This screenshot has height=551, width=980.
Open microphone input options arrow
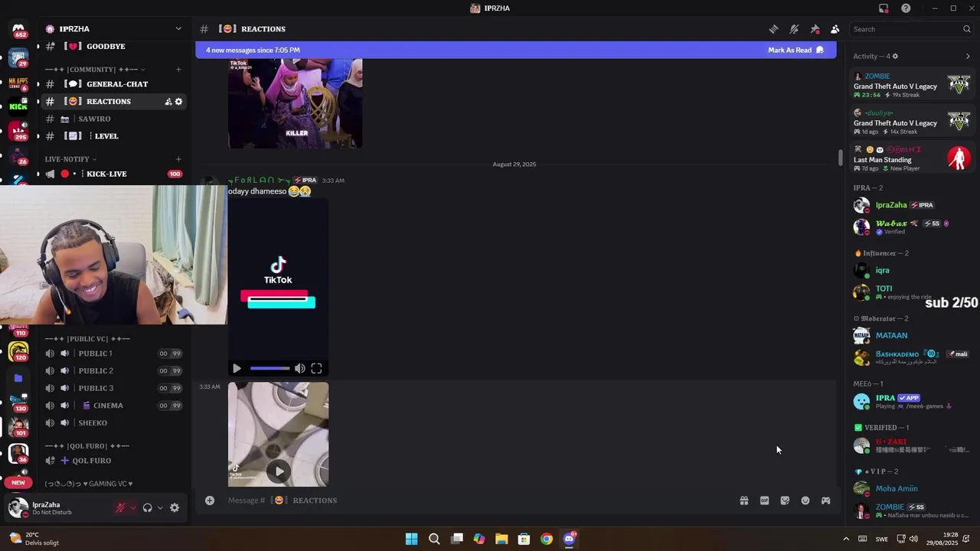tap(133, 507)
